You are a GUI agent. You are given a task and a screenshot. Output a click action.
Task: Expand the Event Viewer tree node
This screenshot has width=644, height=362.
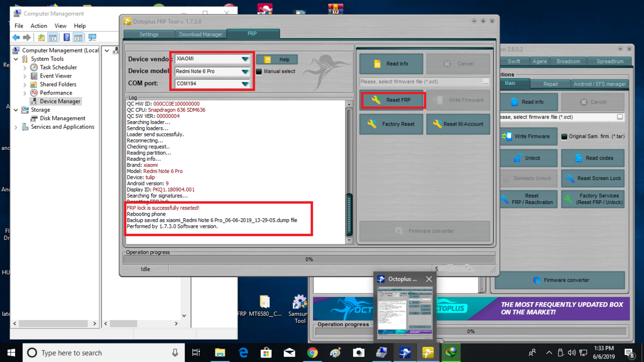pyautogui.click(x=25, y=76)
